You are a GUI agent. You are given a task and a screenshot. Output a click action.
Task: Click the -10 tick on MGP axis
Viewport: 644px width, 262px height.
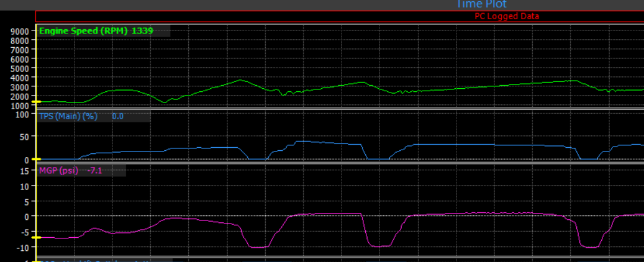[23, 248]
